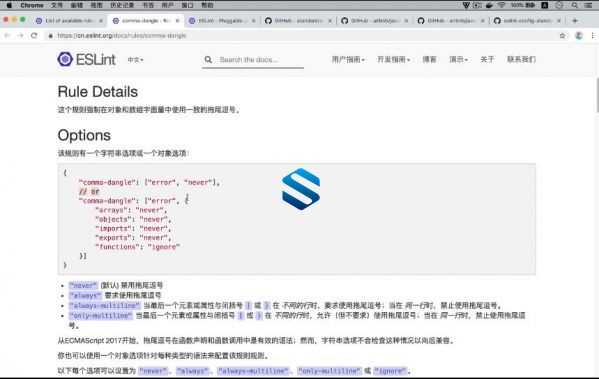The width and height of the screenshot is (599, 379).
Task: Open the 演示 dropdown in navbar
Action: (458, 59)
